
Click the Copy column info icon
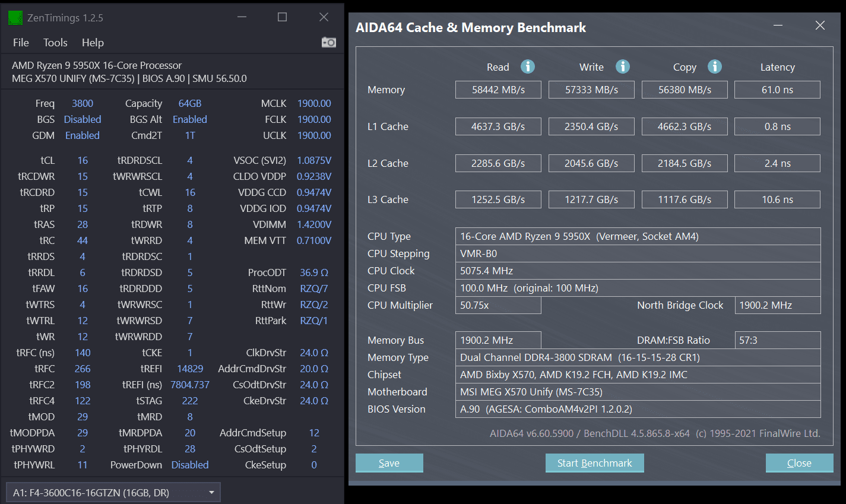click(x=715, y=66)
